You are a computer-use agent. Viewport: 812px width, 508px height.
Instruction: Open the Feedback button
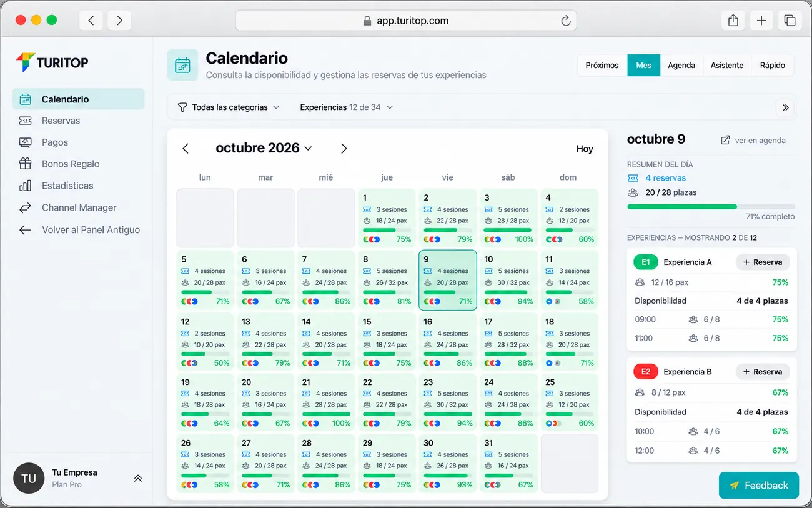click(x=759, y=486)
